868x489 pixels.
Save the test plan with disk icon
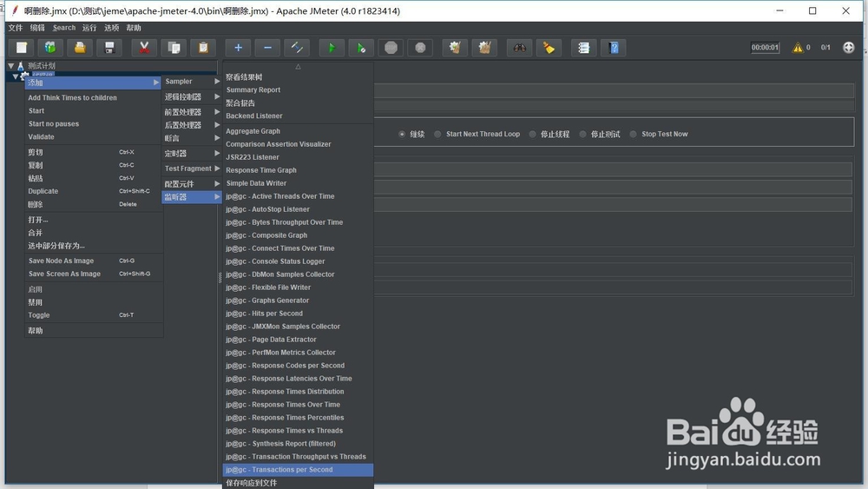click(109, 48)
